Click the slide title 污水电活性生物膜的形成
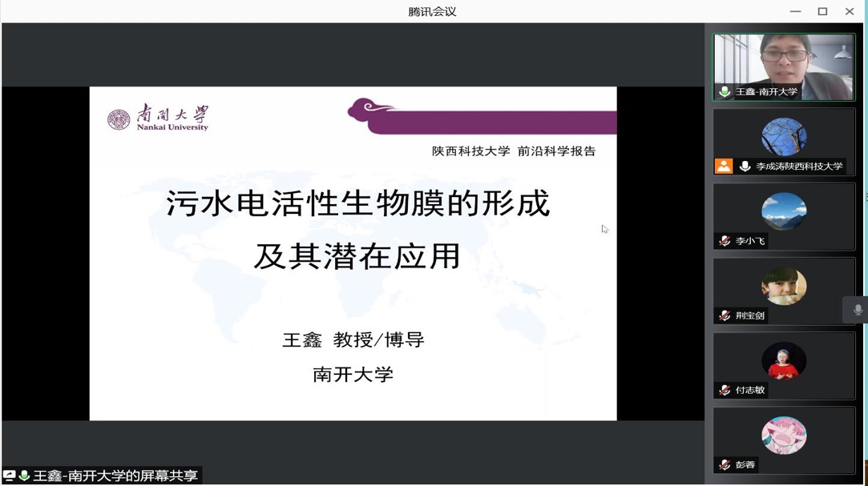Viewport: 868px width, 486px height. tap(357, 203)
